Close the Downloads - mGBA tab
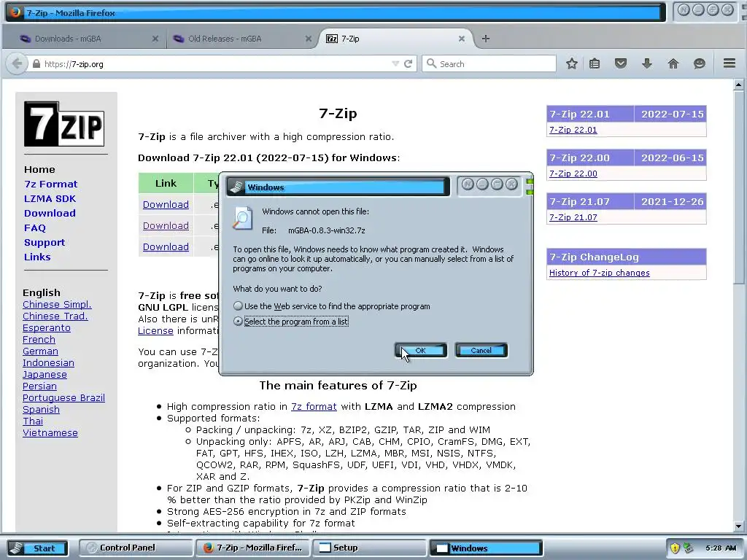This screenshot has width=747, height=560. (155, 39)
